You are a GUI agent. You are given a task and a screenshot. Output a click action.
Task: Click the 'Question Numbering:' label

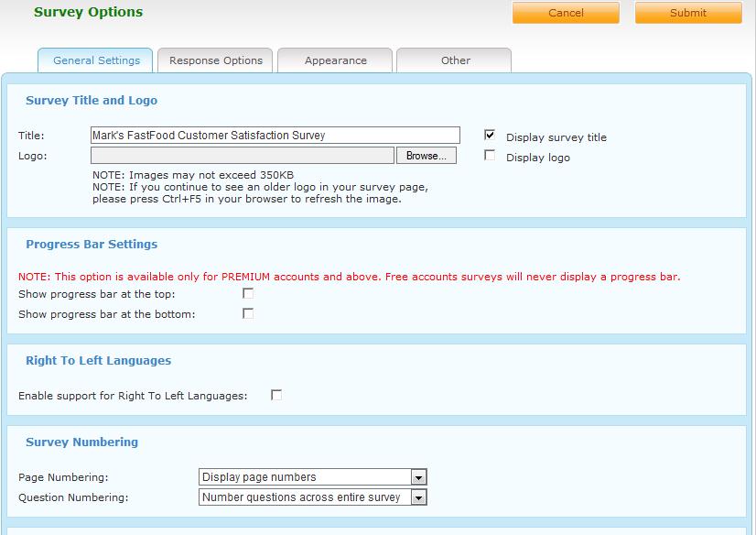pos(73,497)
